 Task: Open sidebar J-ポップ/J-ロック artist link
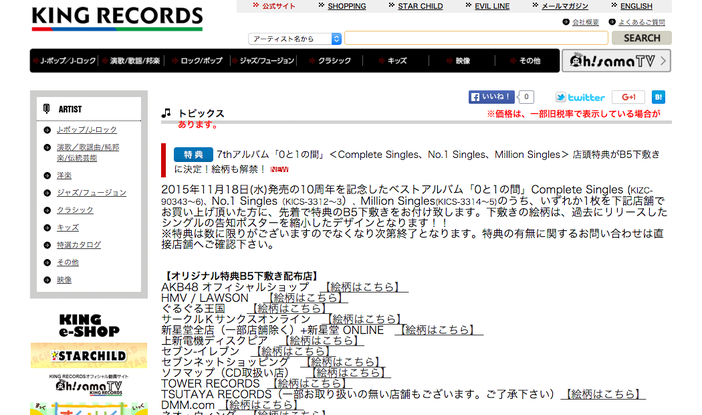pos(86,130)
